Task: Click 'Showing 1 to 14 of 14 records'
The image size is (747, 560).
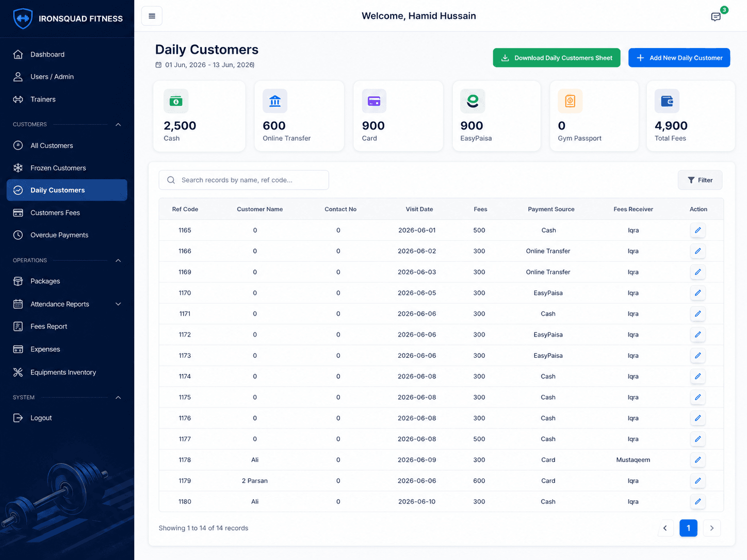Action: [203, 528]
